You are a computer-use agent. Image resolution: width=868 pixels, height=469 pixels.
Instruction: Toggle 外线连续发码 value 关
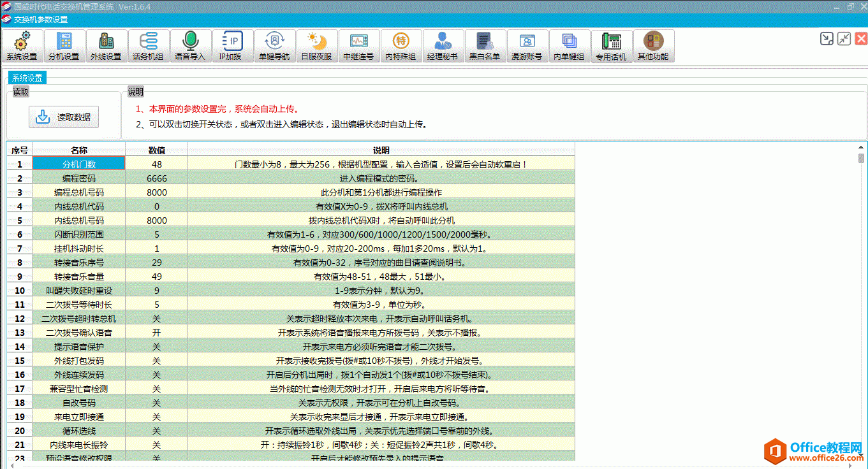(156, 375)
